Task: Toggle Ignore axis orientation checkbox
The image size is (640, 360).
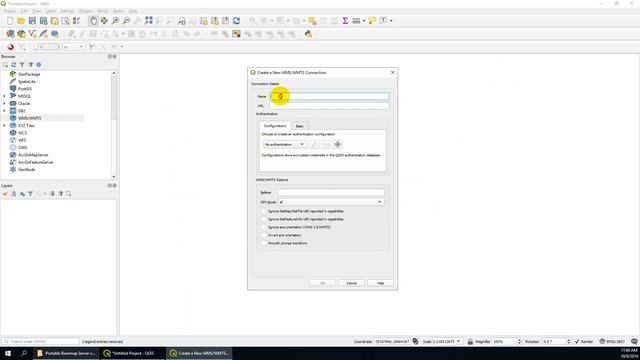Action: pos(264,227)
